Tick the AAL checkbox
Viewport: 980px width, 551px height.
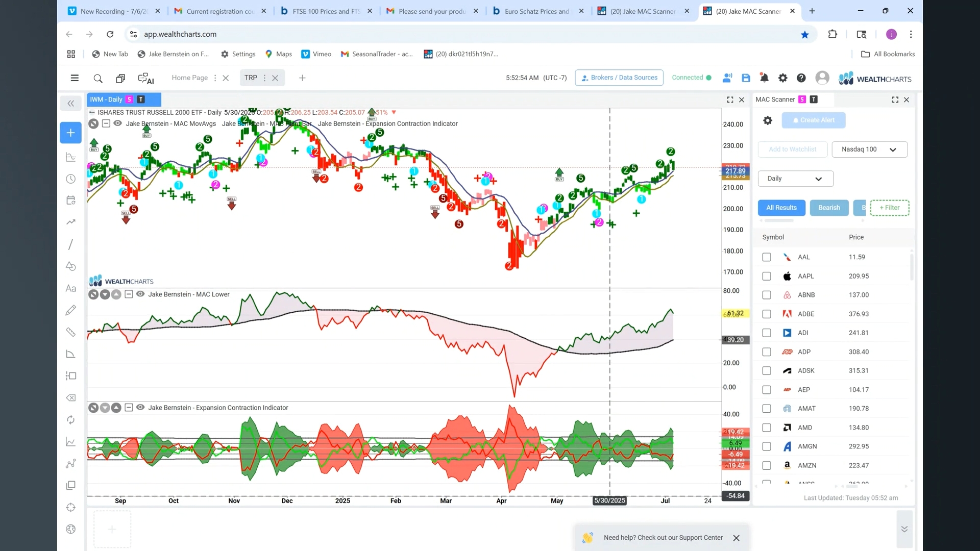[x=767, y=257]
